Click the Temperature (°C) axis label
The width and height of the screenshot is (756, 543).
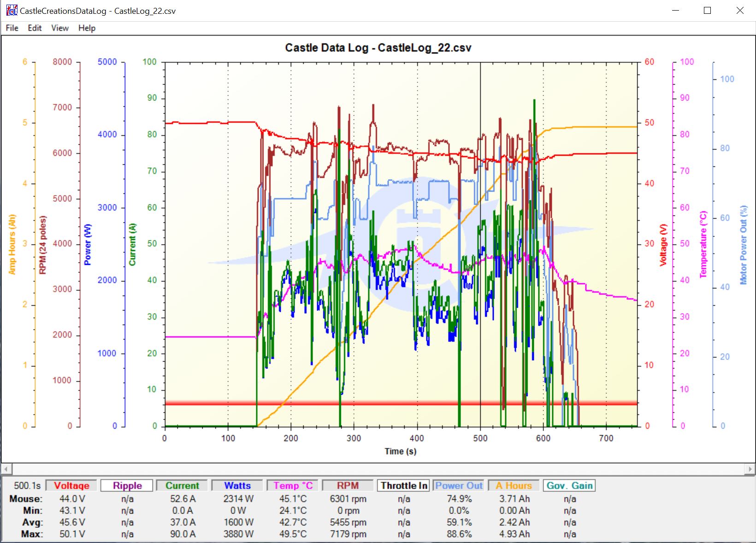pyautogui.click(x=703, y=245)
